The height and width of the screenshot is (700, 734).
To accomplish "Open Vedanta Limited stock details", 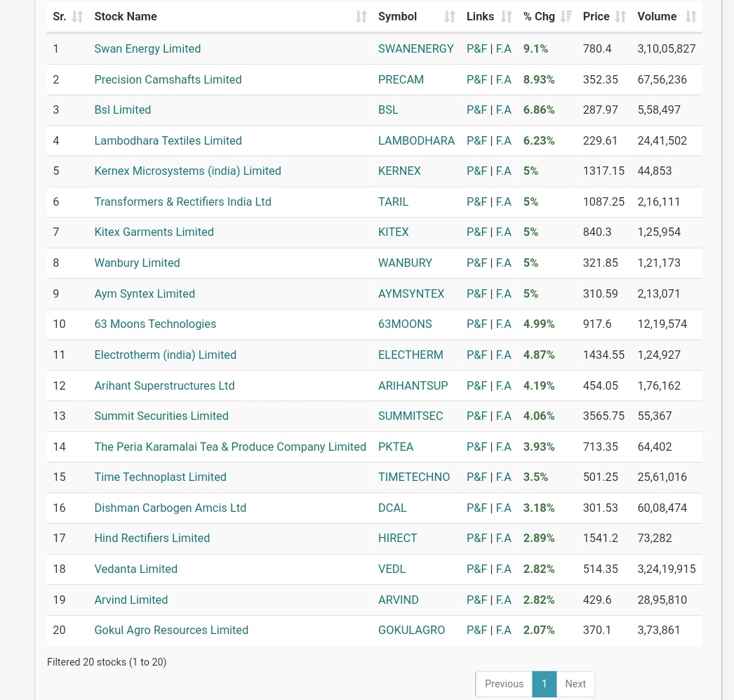I will (135, 569).
